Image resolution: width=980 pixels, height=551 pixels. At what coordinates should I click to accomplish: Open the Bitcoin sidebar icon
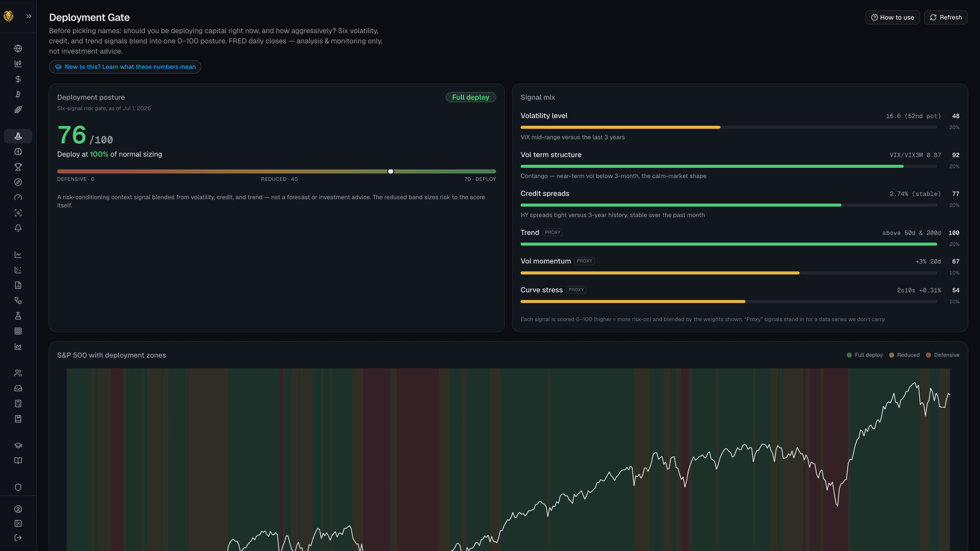point(18,94)
